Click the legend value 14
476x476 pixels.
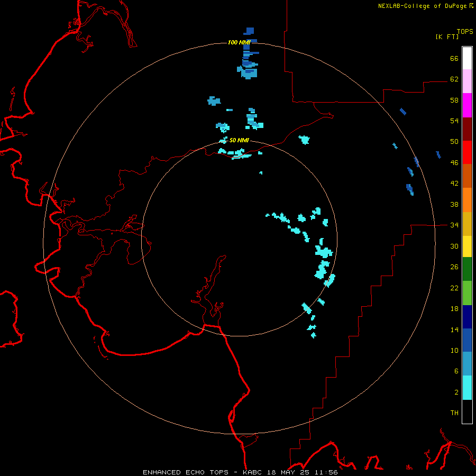pos(454,329)
